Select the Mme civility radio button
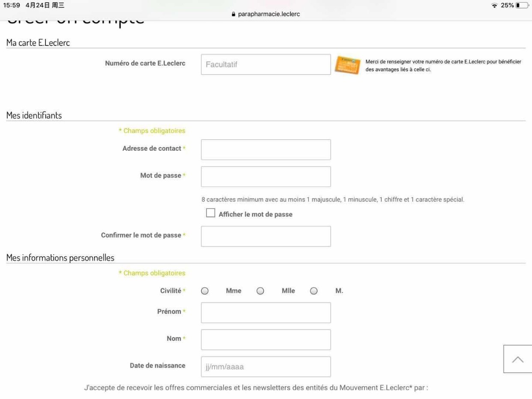Screen dimensions: 532x399 click(205, 291)
